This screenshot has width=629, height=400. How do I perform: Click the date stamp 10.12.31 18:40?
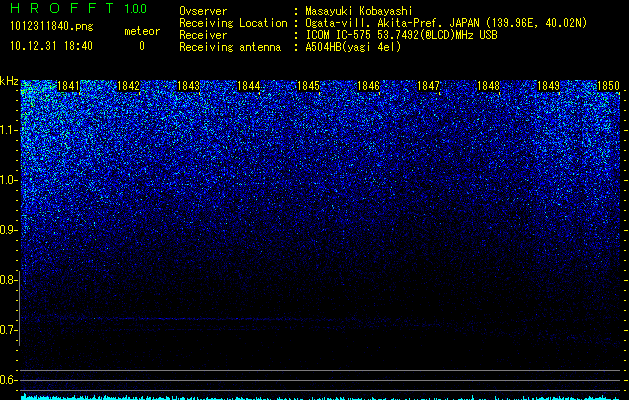click(51, 46)
